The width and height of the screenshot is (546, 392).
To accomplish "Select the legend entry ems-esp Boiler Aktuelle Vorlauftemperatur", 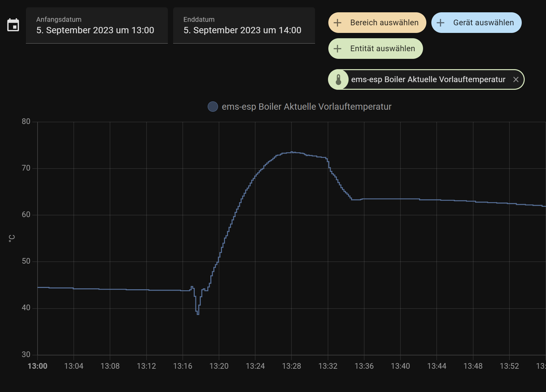I will tap(306, 106).
